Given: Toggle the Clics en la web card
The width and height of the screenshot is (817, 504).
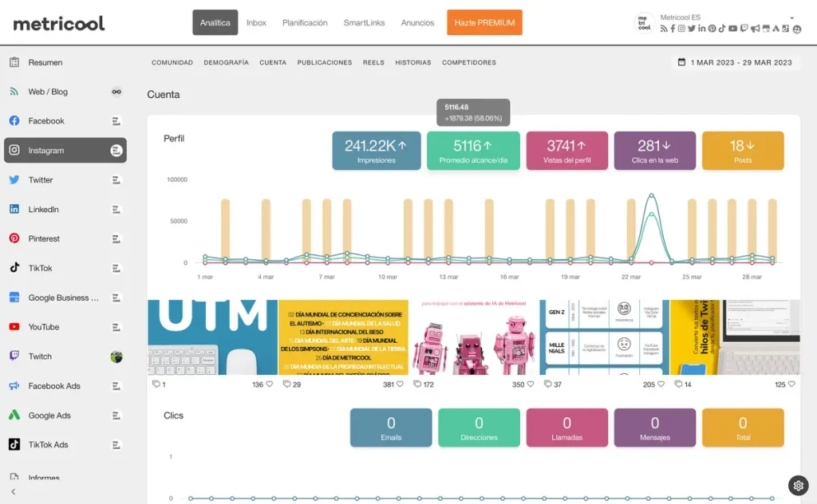Looking at the screenshot, I should click(x=655, y=151).
